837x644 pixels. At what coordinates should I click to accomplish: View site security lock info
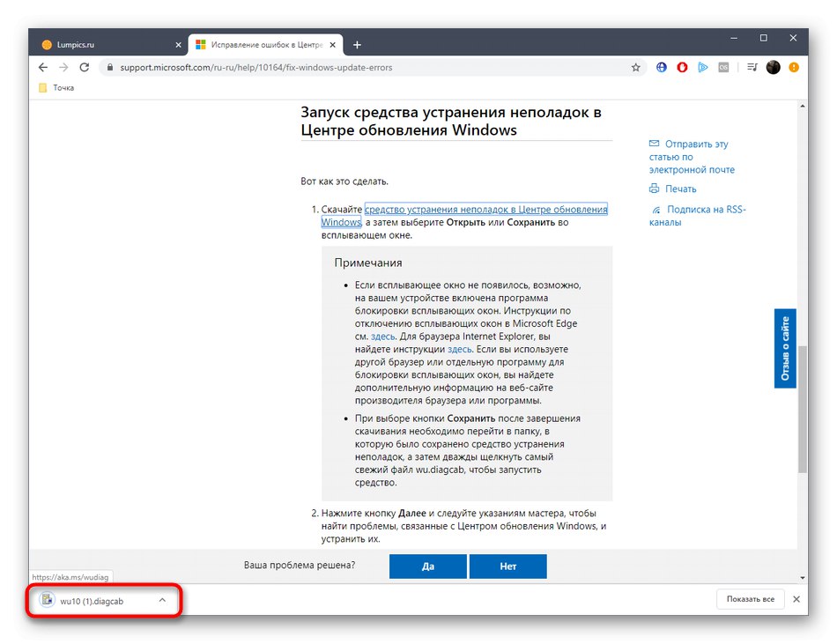point(110,67)
